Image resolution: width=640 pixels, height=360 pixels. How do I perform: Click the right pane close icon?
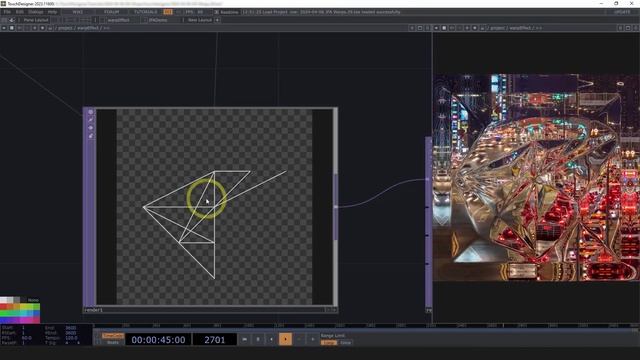pyautogui.click(x=636, y=28)
